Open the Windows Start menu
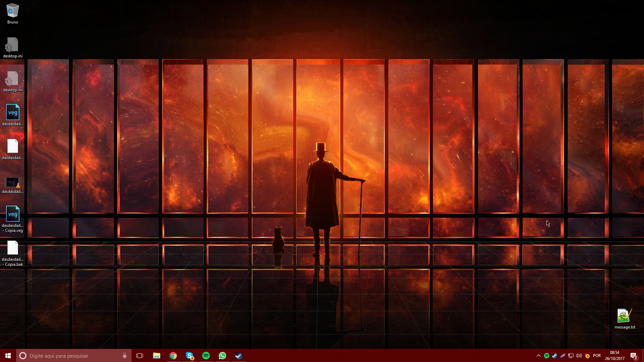This screenshot has width=644, height=362. pos(8,356)
